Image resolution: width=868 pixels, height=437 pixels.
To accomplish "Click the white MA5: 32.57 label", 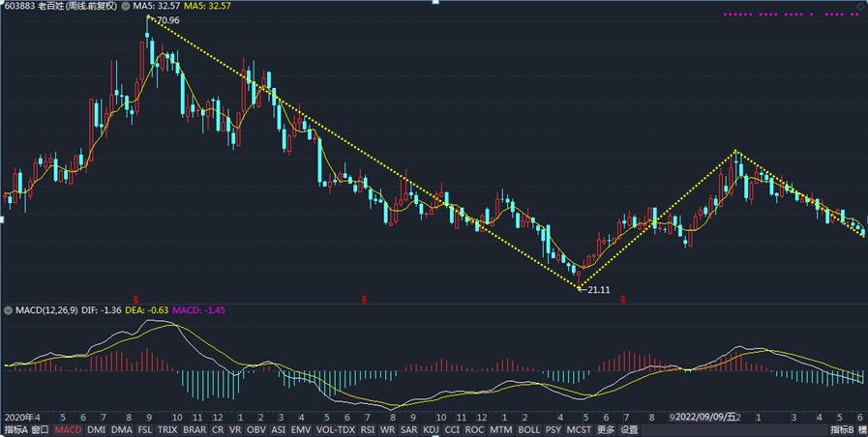I will point(155,6).
